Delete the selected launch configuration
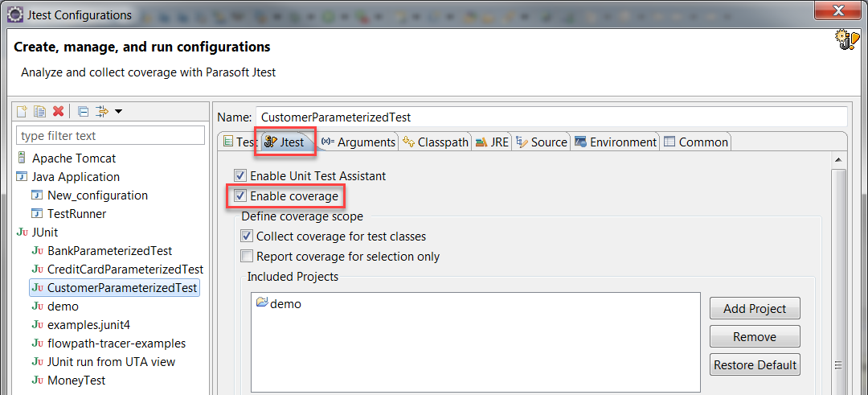Image resolution: width=868 pixels, height=395 pixels. [58, 111]
